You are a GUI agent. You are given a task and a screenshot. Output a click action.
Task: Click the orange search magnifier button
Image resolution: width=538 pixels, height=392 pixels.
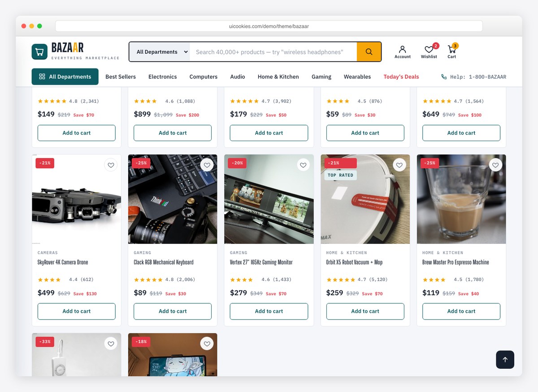click(x=369, y=52)
